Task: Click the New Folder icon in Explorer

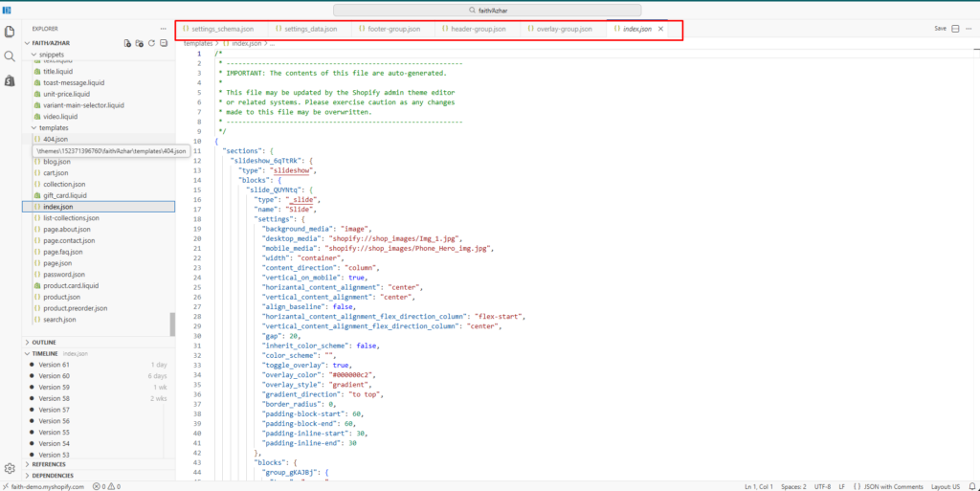Action: (140, 43)
